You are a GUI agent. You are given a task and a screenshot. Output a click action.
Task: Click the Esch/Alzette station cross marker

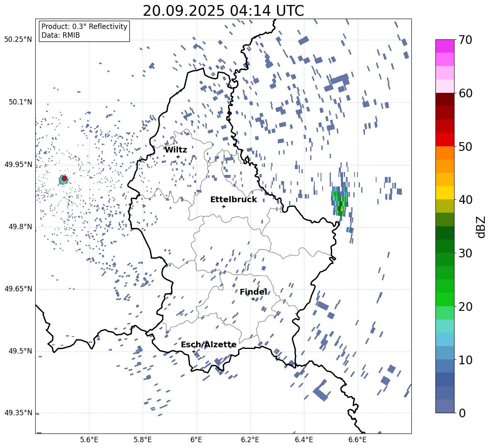tap(194, 351)
